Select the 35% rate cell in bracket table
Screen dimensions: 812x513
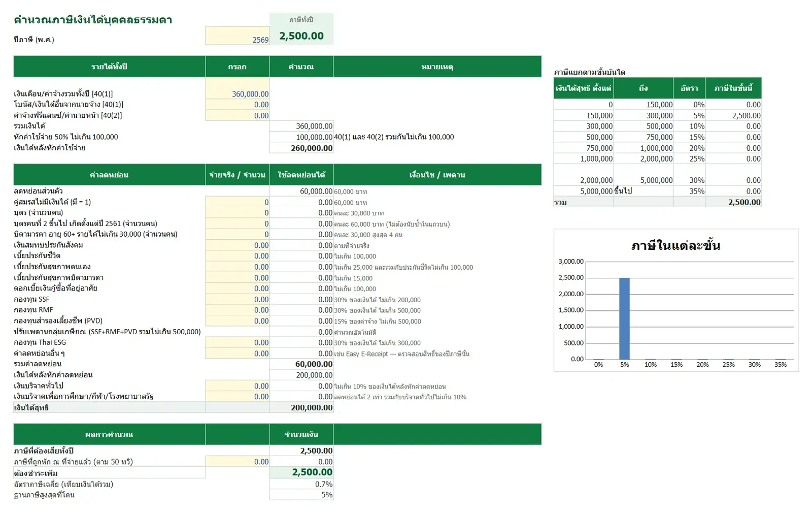[689, 191]
